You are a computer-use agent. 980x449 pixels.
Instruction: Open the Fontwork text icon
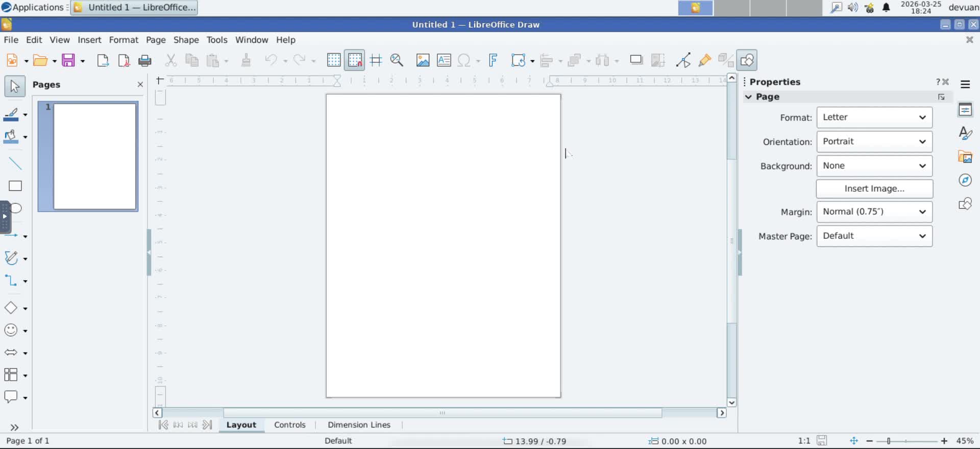pyautogui.click(x=493, y=60)
